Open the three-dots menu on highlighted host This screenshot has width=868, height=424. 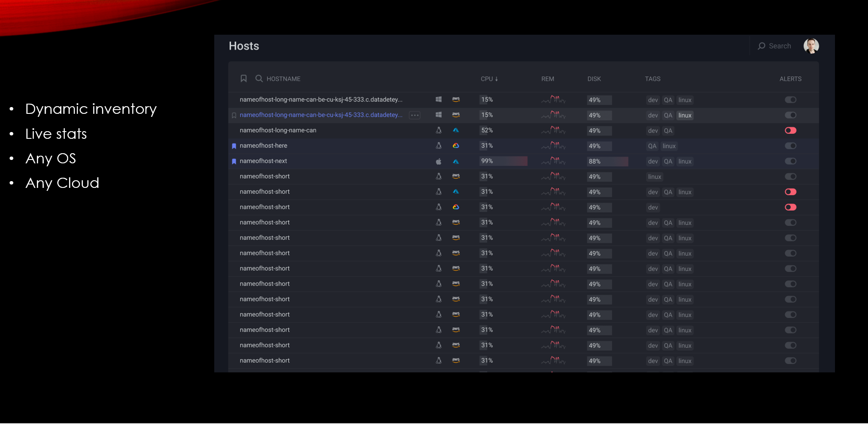tap(415, 115)
